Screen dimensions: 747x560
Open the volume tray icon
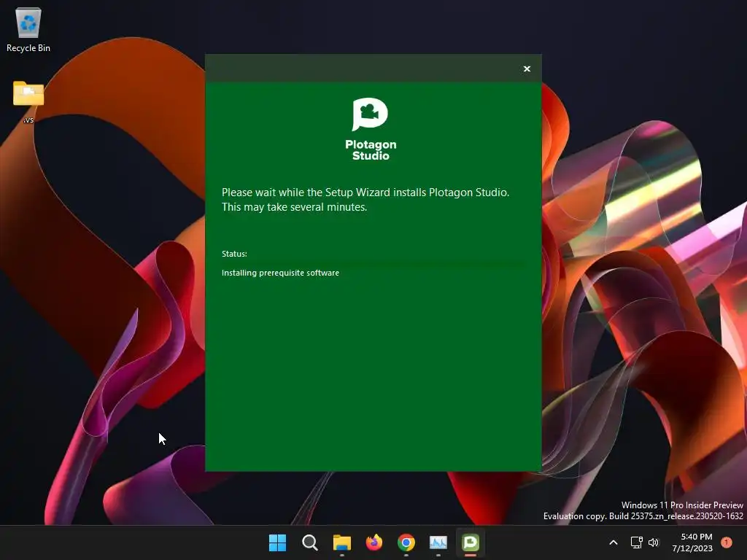(654, 542)
